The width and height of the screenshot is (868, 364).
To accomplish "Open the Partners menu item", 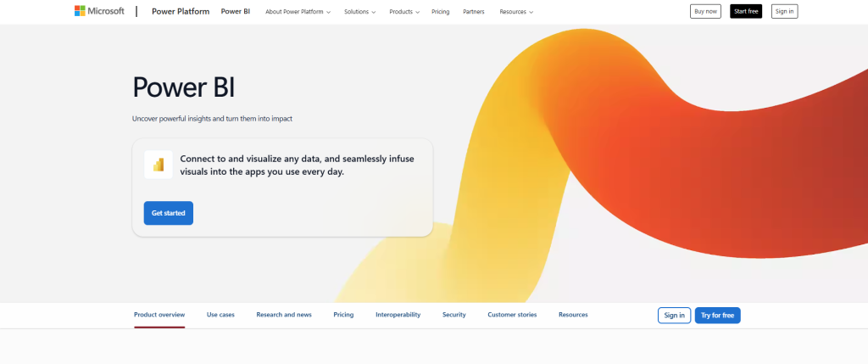I will pos(474,12).
